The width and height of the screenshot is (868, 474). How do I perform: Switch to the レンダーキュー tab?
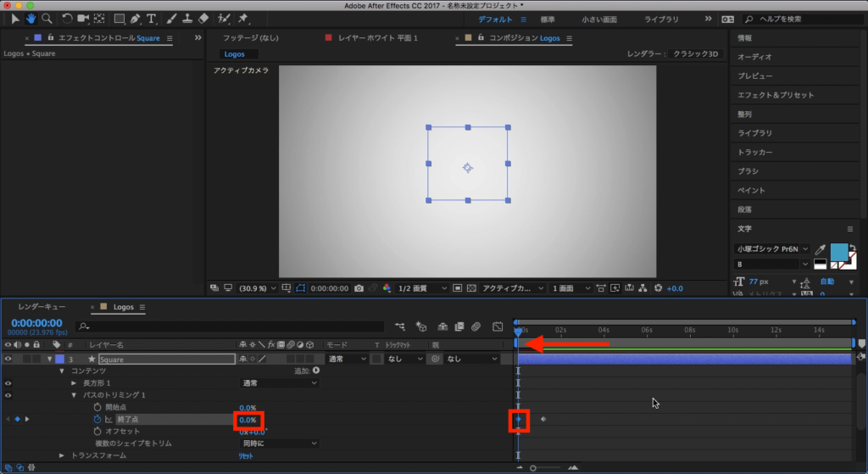point(42,307)
